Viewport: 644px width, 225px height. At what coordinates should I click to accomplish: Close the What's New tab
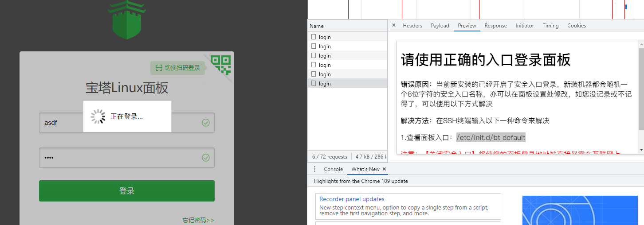(x=385, y=169)
